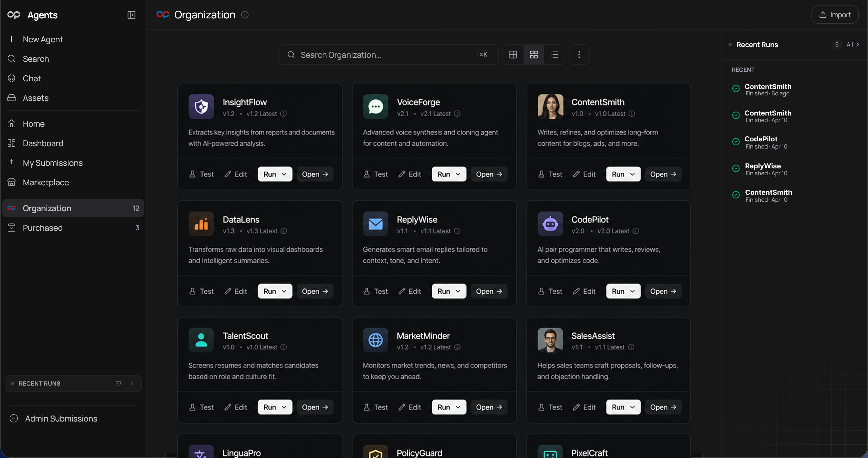View All recent runs in right panel
The image size is (868, 458).
pos(853,45)
